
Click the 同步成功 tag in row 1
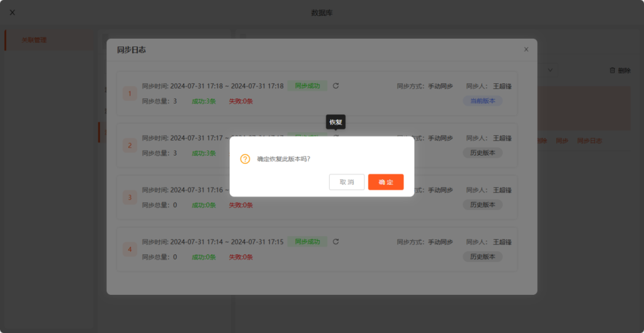click(307, 86)
